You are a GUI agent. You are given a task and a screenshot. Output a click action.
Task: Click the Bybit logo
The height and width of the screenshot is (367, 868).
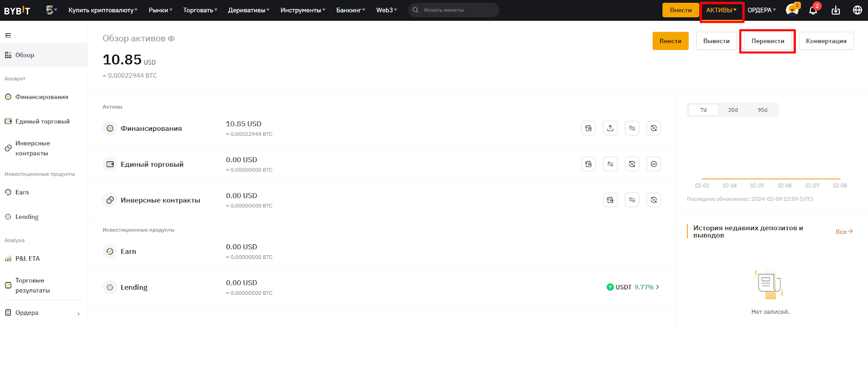tap(17, 10)
